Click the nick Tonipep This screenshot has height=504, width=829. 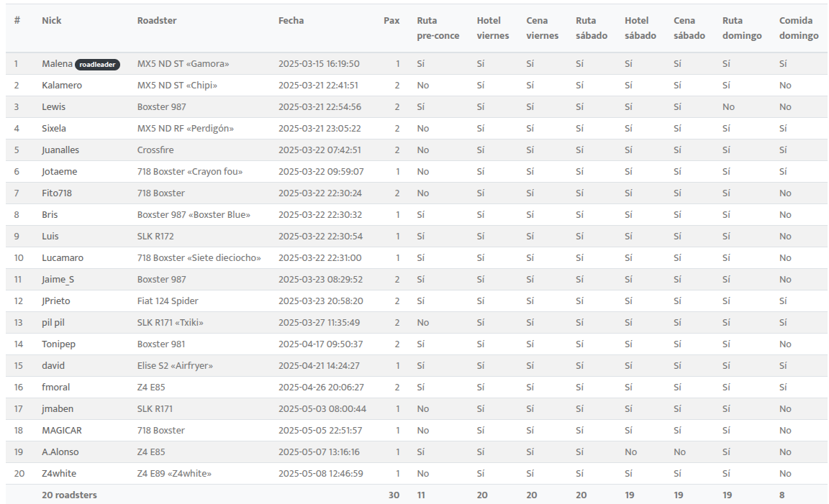click(x=59, y=344)
